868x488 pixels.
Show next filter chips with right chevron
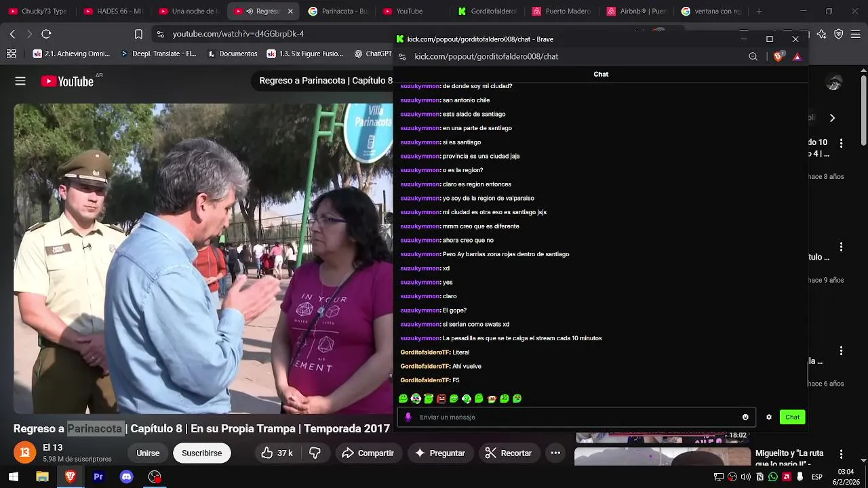(x=832, y=118)
